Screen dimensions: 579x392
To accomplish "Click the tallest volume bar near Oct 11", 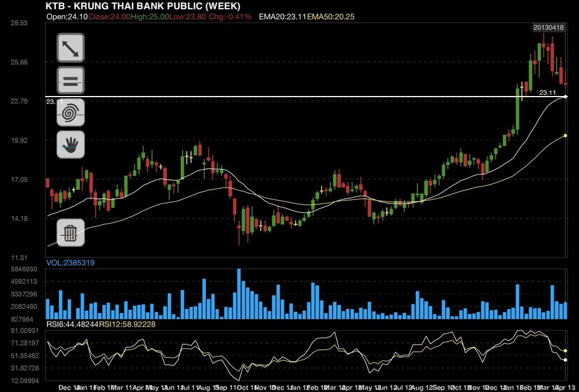I will click(239, 294).
